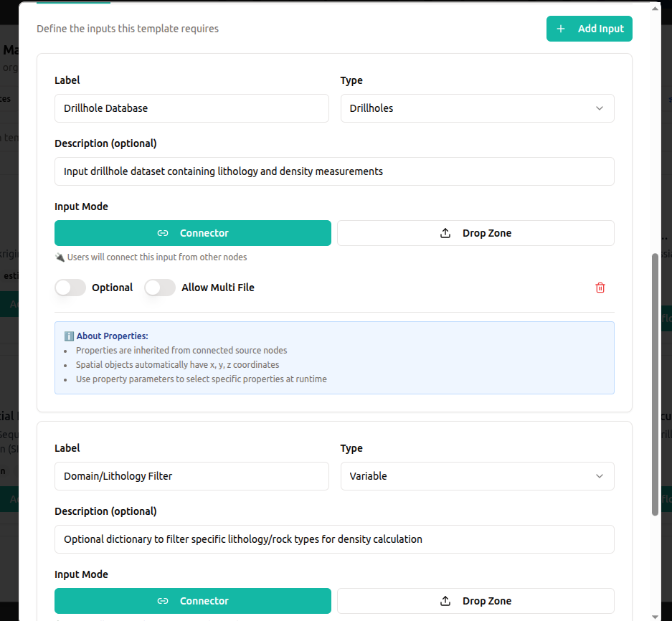The image size is (672, 621).
Task: Enable the Optional toggle for Drillhole Database
Action: [70, 287]
